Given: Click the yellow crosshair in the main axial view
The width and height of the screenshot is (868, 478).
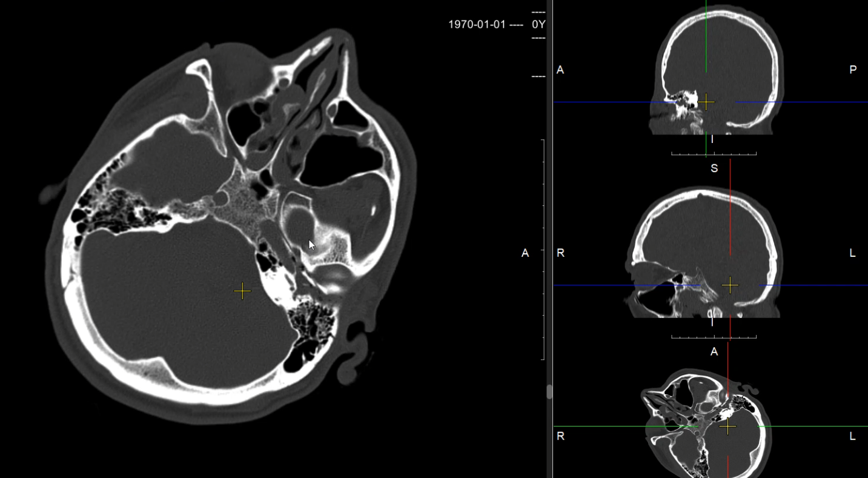Looking at the screenshot, I should click(242, 291).
